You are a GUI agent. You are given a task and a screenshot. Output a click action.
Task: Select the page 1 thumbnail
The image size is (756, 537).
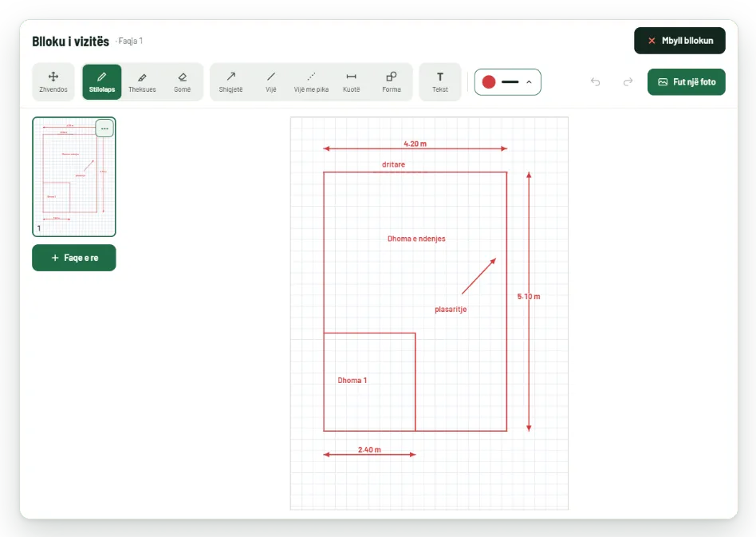point(74,176)
